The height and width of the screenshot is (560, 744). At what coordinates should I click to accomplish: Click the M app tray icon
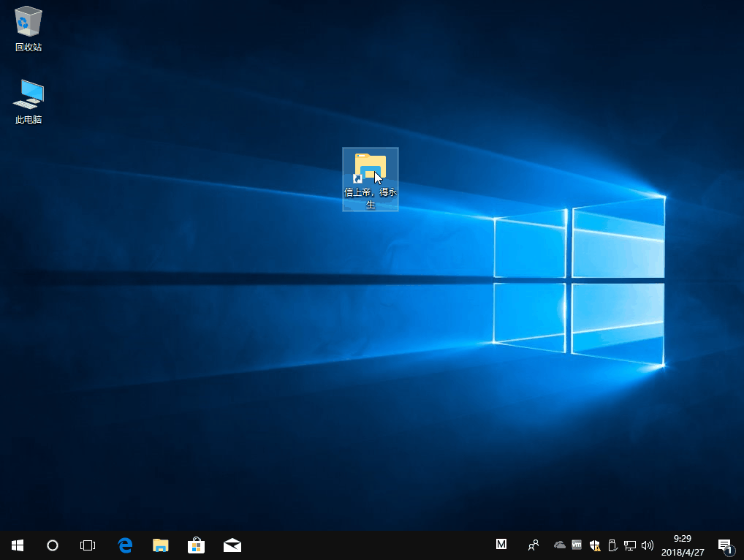tap(501, 545)
